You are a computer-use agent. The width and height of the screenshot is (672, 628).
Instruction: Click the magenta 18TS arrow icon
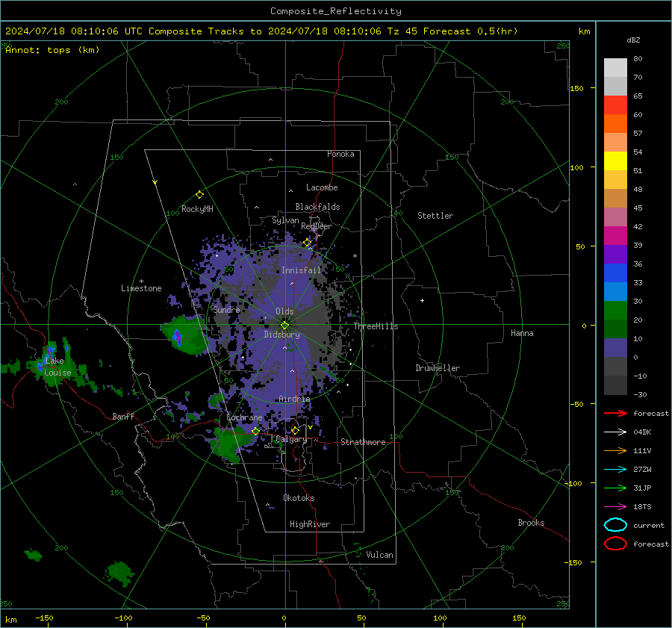(615, 507)
